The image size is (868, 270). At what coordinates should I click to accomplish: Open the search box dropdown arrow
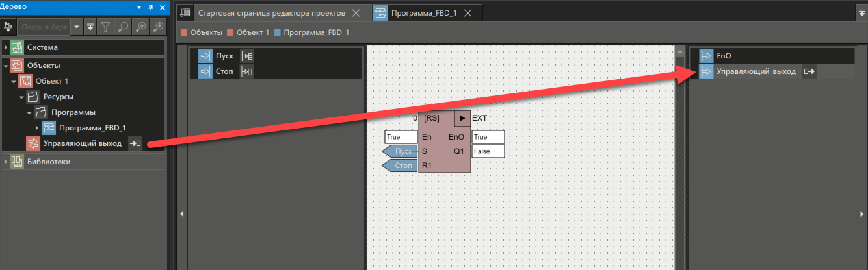pyautogui.click(x=77, y=27)
